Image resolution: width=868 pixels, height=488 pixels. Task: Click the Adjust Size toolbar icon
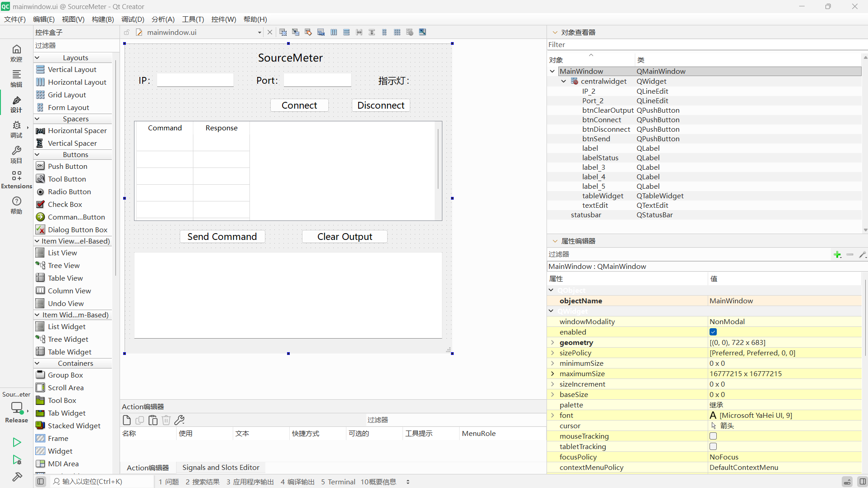(422, 32)
